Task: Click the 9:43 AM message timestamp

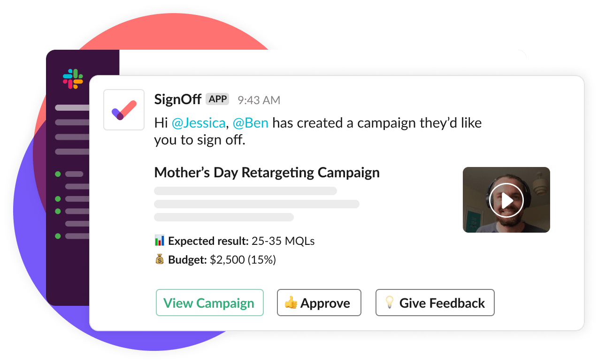Action: click(259, 100)
